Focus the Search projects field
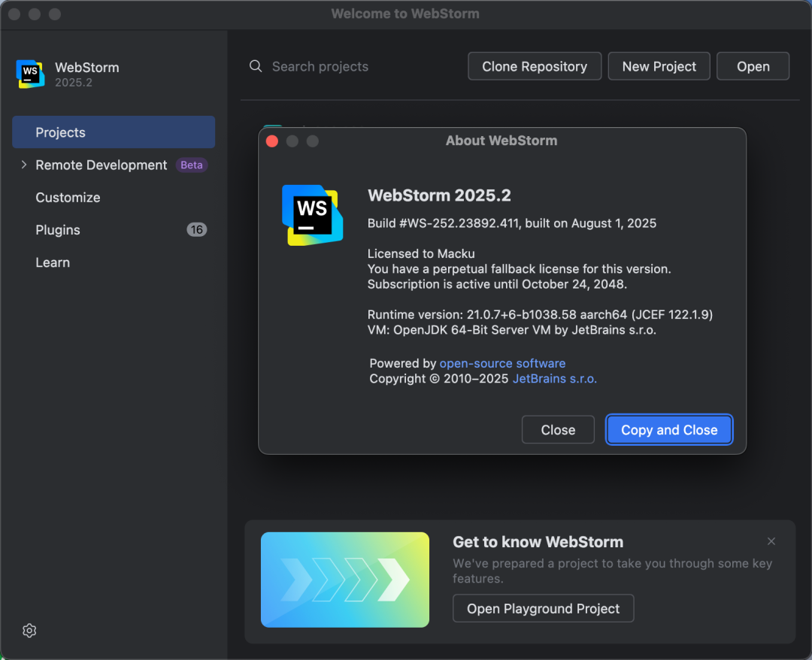 click(320, 66)
